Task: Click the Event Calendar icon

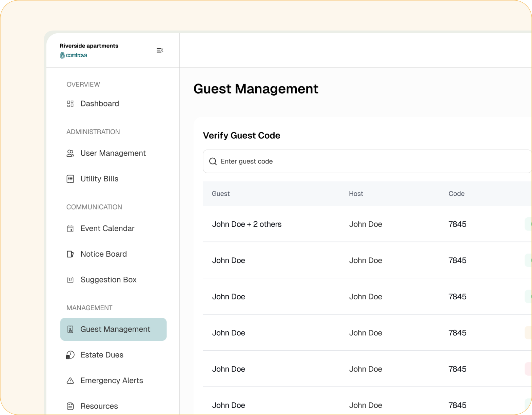Action: point(70,229)
